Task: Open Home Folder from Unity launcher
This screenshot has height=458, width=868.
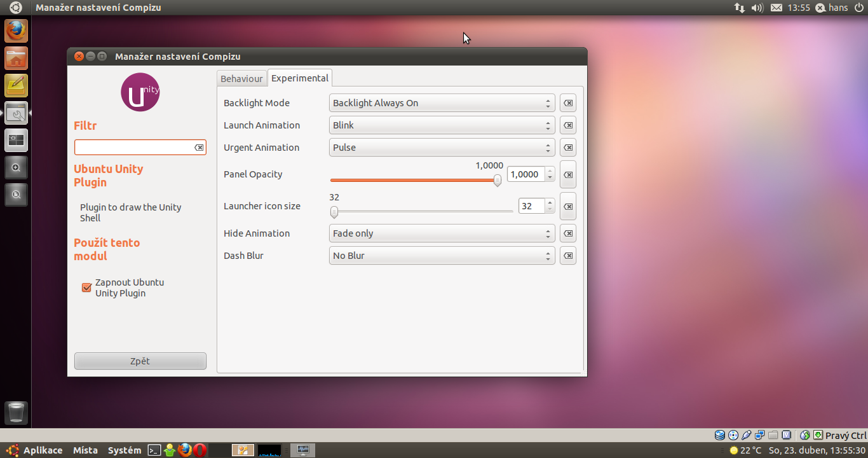Action: pyautogui.click(x=16, y=58)
